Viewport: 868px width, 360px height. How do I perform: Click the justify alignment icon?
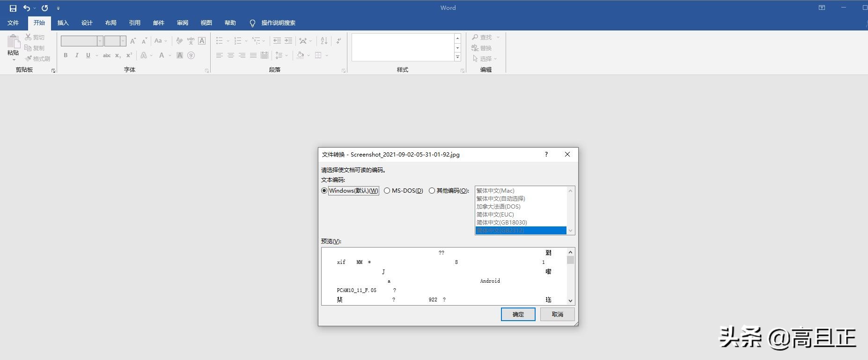tap(253, 55)
